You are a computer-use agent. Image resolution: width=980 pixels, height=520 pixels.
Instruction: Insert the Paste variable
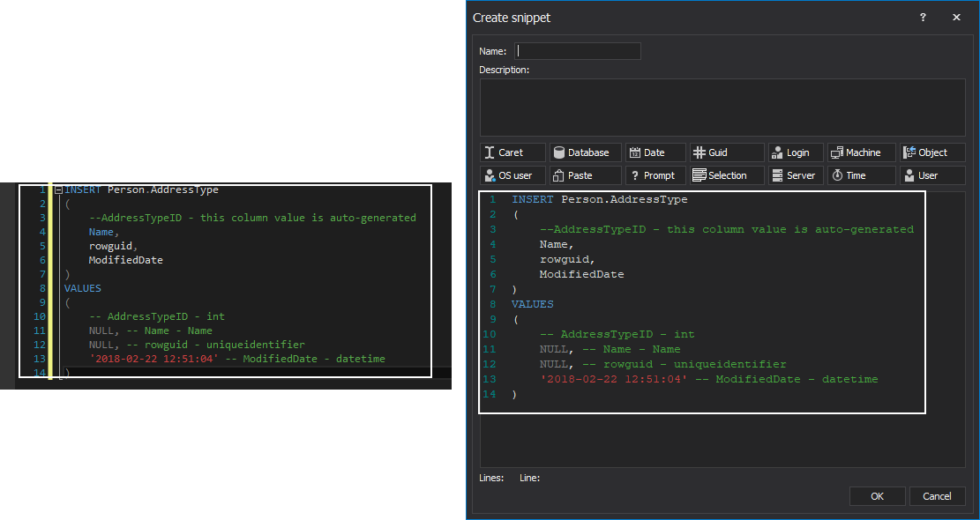pos(585,175)
